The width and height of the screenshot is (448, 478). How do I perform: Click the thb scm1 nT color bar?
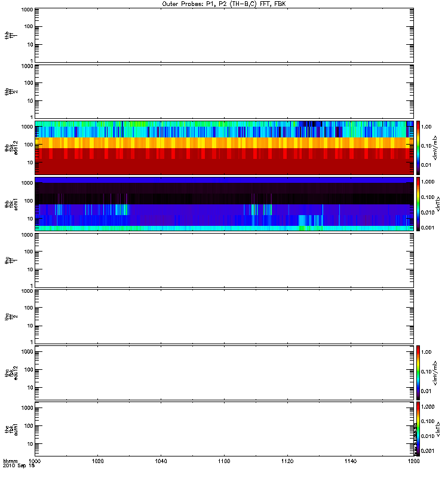[418, 204]
